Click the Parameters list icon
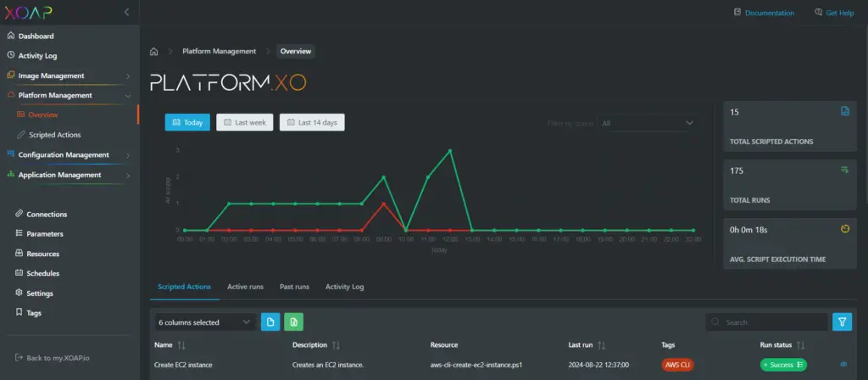The image size is (868, 380). click(x=19, y=234)
